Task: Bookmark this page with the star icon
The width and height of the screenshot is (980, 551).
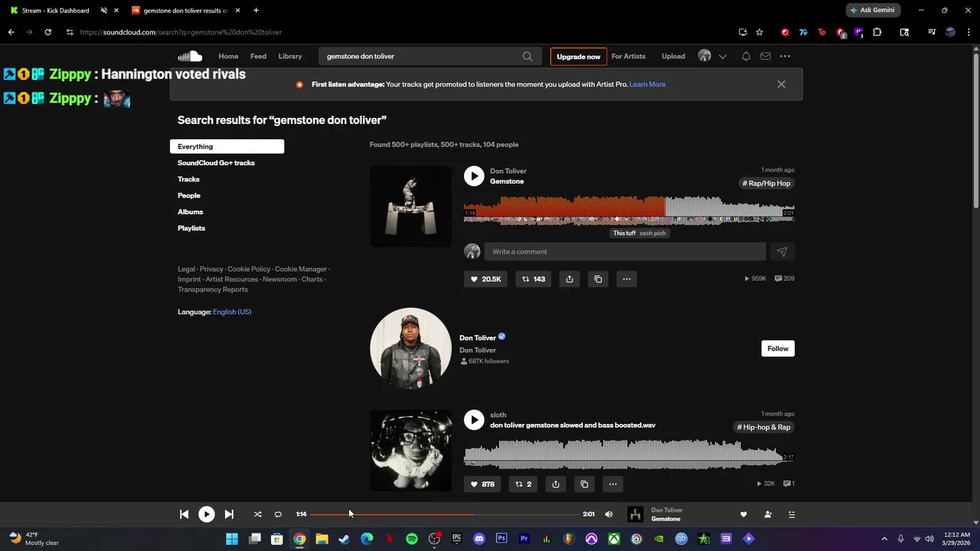Action: (759, 32)
